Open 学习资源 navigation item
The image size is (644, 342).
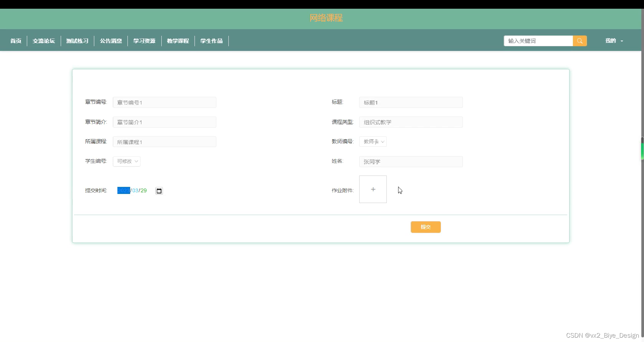[144, 41]
